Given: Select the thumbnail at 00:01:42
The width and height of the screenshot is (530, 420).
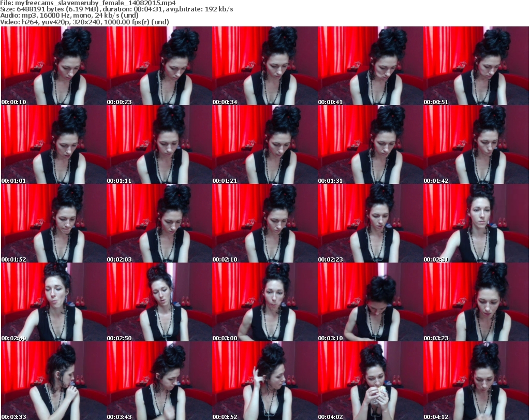Looking at the screenshot, I should click(x=476, y=144).
